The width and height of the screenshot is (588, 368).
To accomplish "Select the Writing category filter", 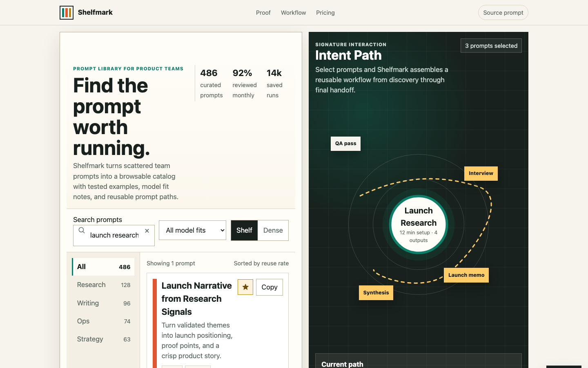I will (x=103, y=303).
